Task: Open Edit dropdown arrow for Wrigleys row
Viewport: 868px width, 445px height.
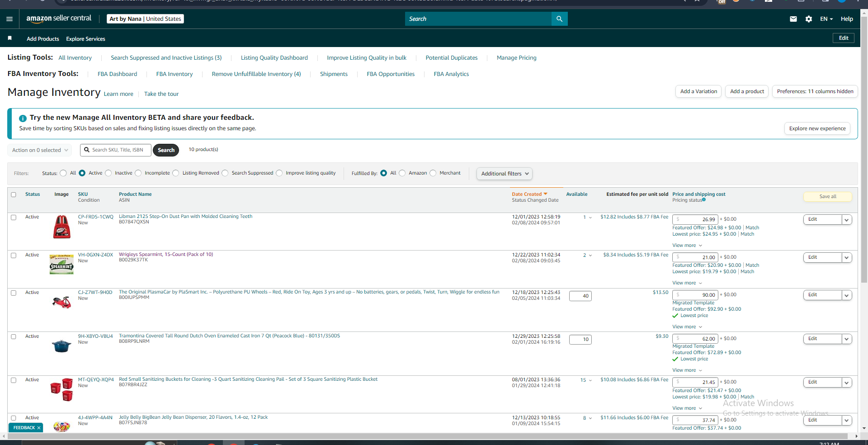Action: [847, 258]
